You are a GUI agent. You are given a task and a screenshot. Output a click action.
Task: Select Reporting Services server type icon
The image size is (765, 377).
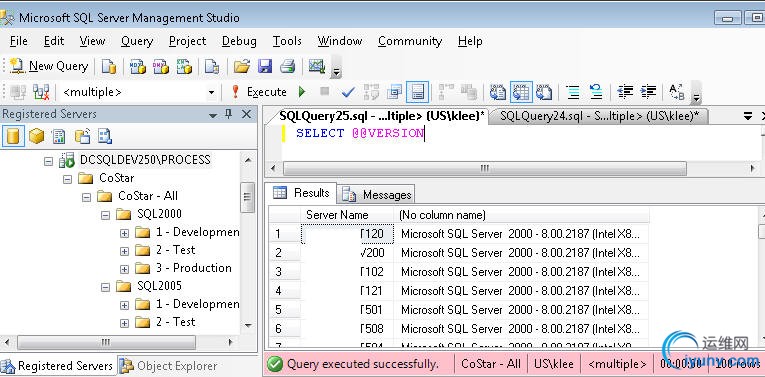tap(59, 136)
